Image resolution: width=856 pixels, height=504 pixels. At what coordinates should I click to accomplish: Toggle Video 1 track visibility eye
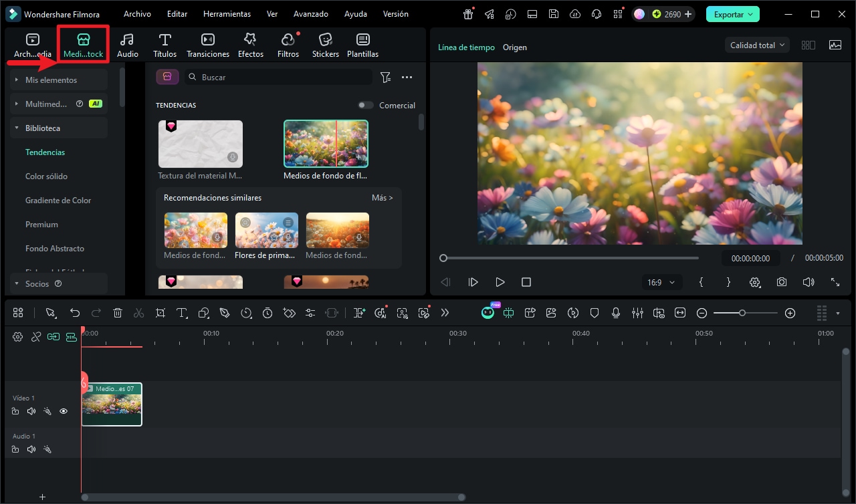pyautogui.click(x=64, y=412)
